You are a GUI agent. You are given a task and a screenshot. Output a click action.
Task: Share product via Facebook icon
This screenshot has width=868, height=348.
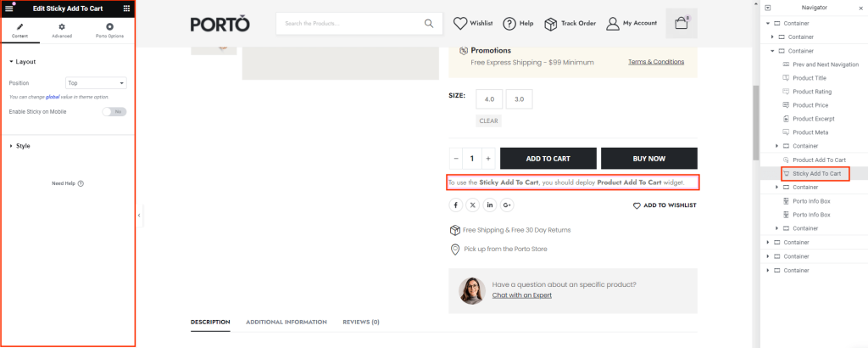click(x=456, y=205)
